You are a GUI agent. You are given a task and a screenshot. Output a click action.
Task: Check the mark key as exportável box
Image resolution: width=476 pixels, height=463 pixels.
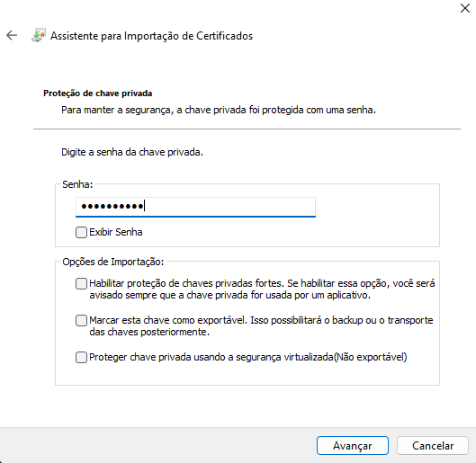(x=81, y=320)
